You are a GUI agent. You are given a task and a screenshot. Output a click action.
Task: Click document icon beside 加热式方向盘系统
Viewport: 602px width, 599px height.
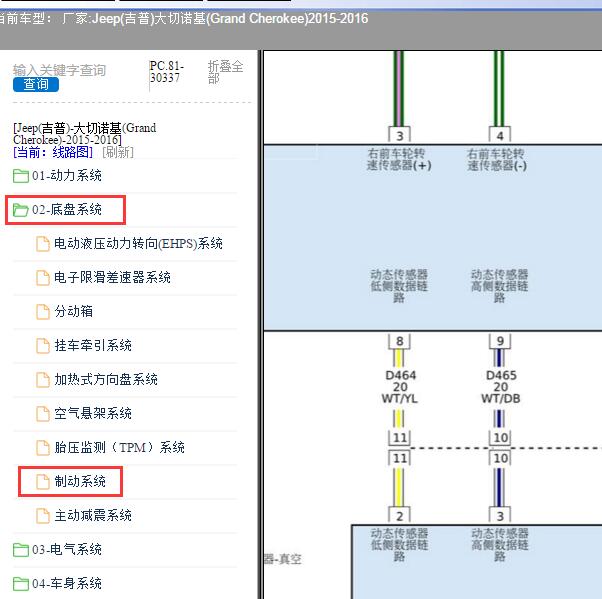coord(43,380)
